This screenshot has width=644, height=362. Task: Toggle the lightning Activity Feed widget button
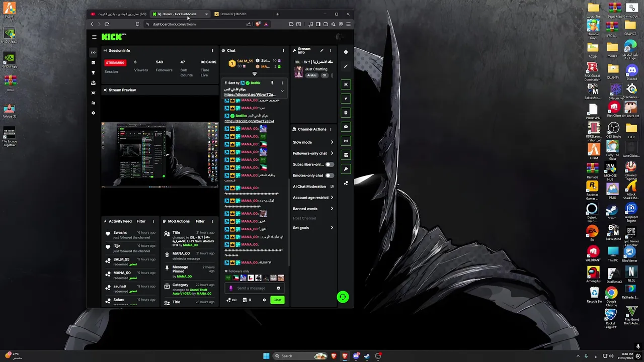(x=346, y=99)
